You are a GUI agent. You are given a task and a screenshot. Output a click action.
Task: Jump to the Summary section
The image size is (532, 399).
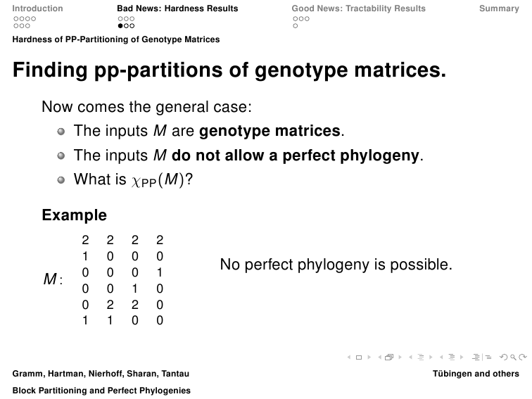499,8
